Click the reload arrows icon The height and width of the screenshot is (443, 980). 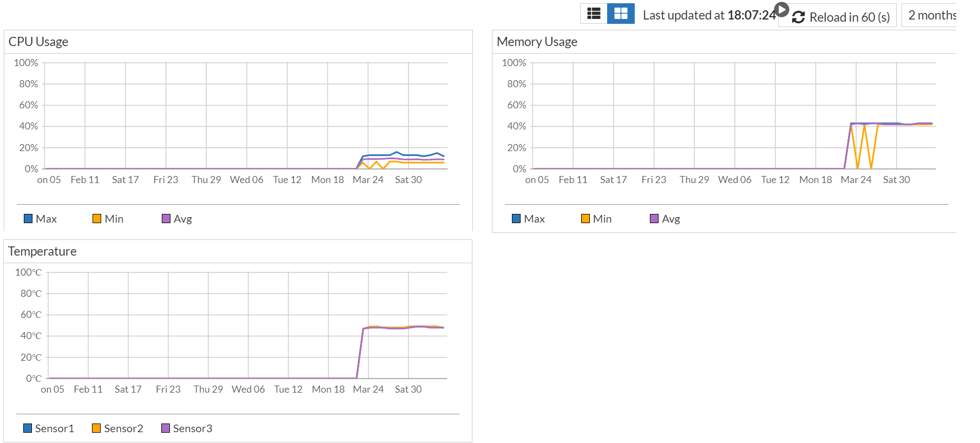click(798, 17)
